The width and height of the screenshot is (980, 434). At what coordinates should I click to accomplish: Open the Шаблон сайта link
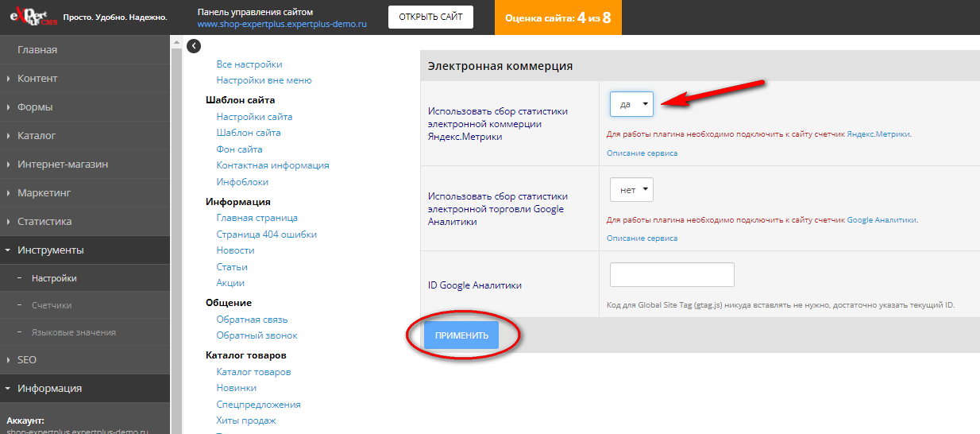[249, 133]
